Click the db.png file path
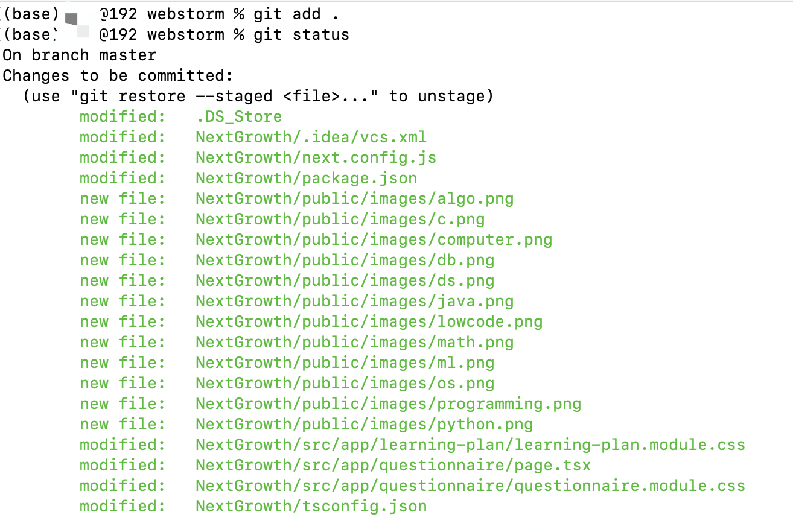793x532 pixels. [x=345, y=260]
